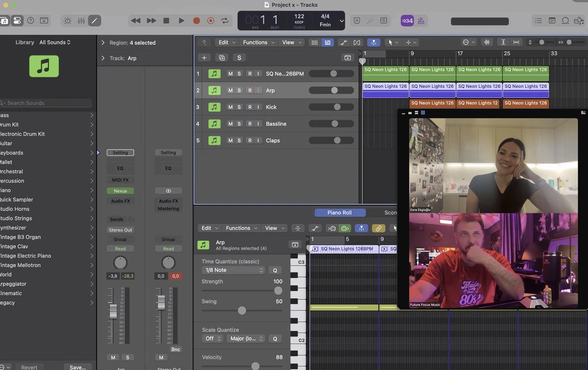Viewport: 588px width, 370px height.
Task: Open the List Editors button
Action: pos(539,21)
